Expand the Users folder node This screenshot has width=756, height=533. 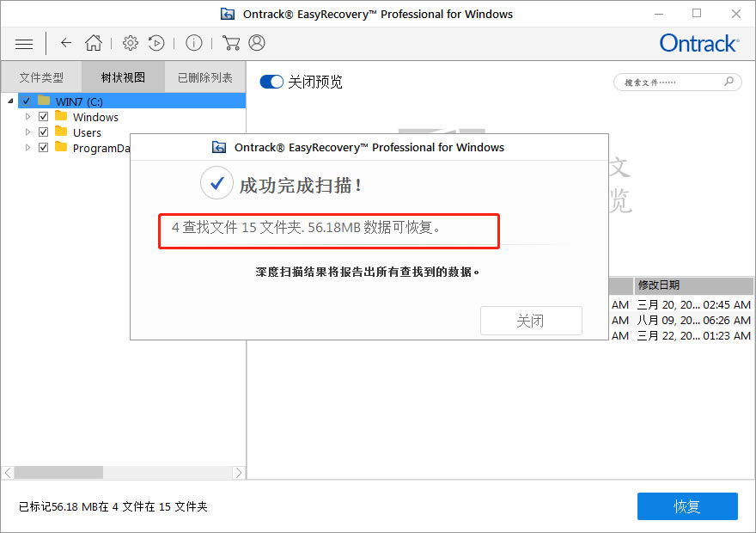(26, 132)
